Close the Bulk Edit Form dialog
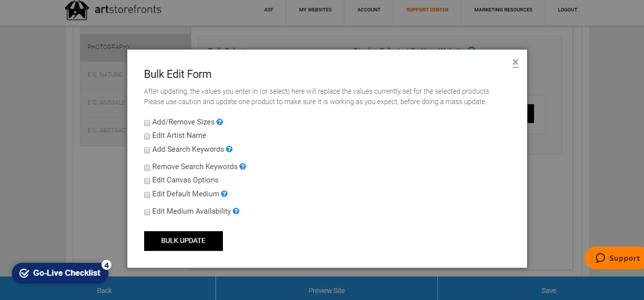Screen dimensions: 644x300 tap(515, 63)
